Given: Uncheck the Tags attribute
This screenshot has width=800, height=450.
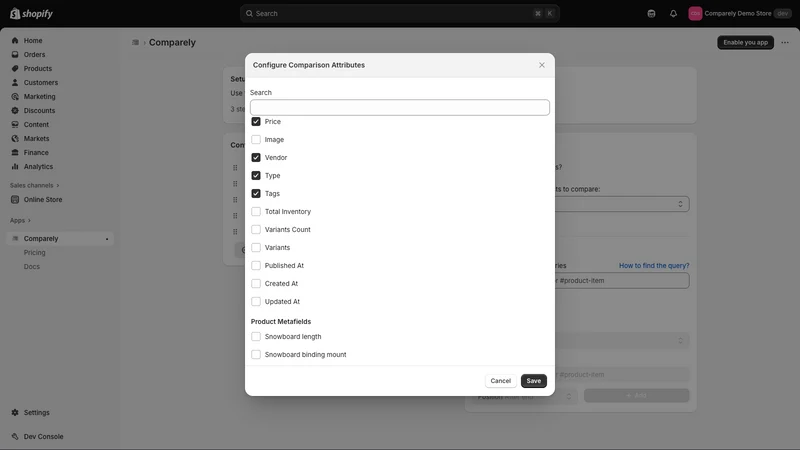Looking at the screenshot, I should (x=256, y=194).
